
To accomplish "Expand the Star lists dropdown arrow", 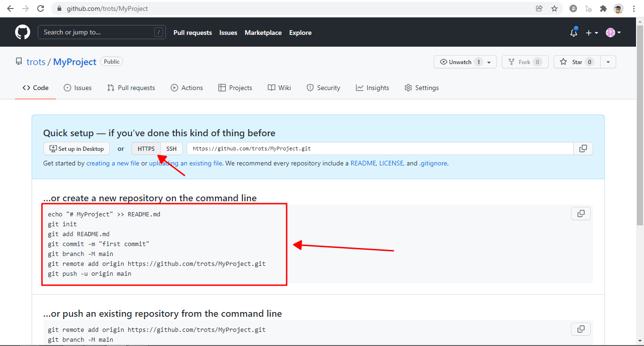I will point(608,62).
